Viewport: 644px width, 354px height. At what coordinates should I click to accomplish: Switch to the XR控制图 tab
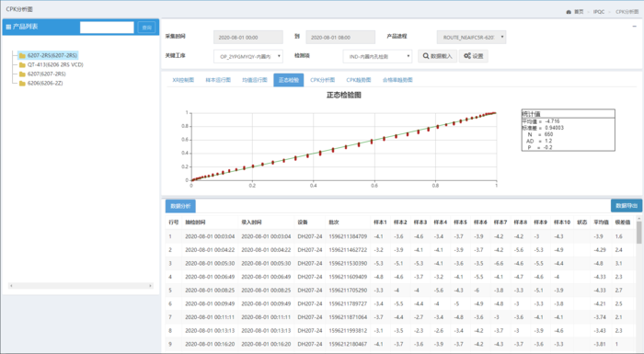pyautogui.click(x=183, y=80)
